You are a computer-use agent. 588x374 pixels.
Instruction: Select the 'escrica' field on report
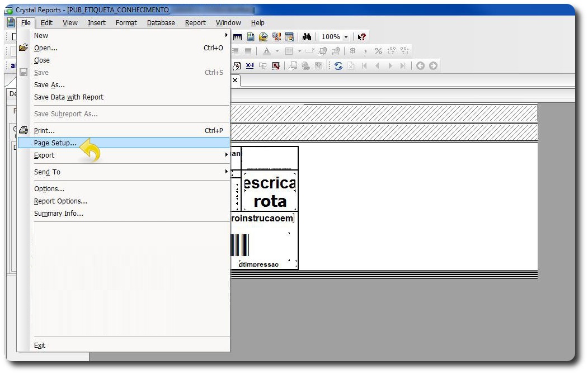pos(270,183)
